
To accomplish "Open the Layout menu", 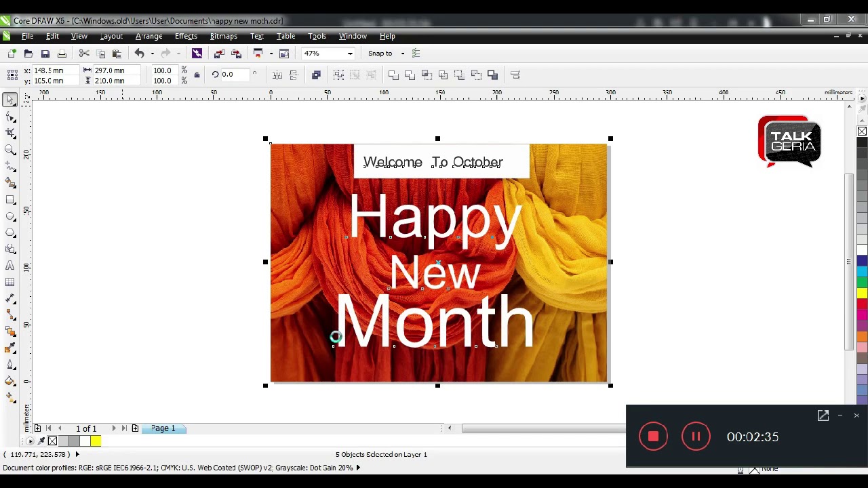I will [111, 36].
